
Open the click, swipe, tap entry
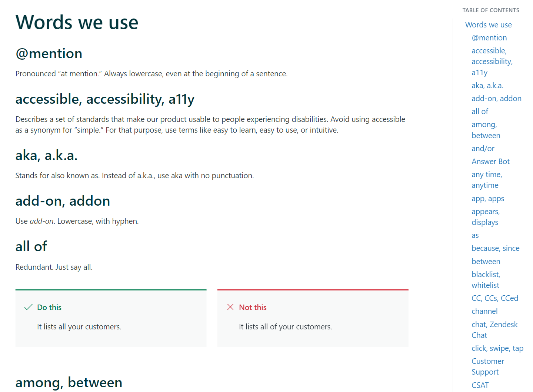(x=497, y=348)
